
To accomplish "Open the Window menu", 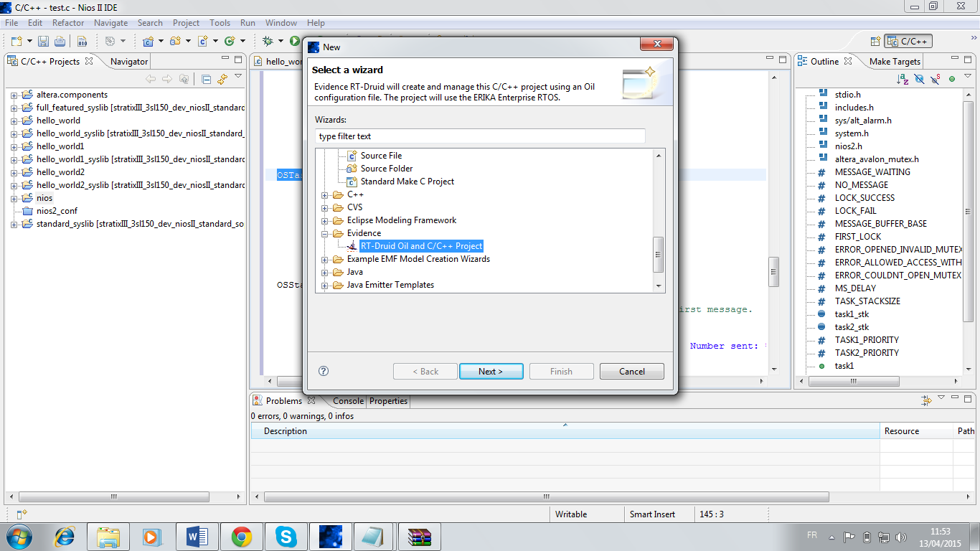I will pos(281,23).
